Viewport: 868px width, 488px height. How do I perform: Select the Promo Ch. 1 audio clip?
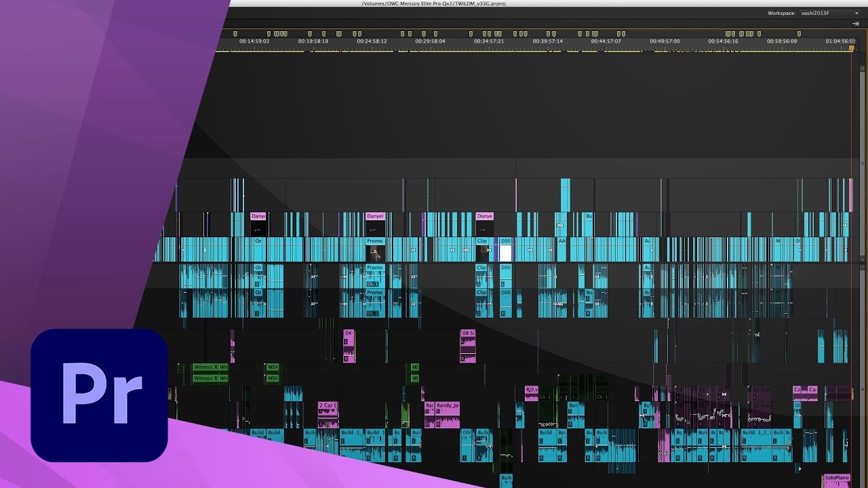click(375, 276)
